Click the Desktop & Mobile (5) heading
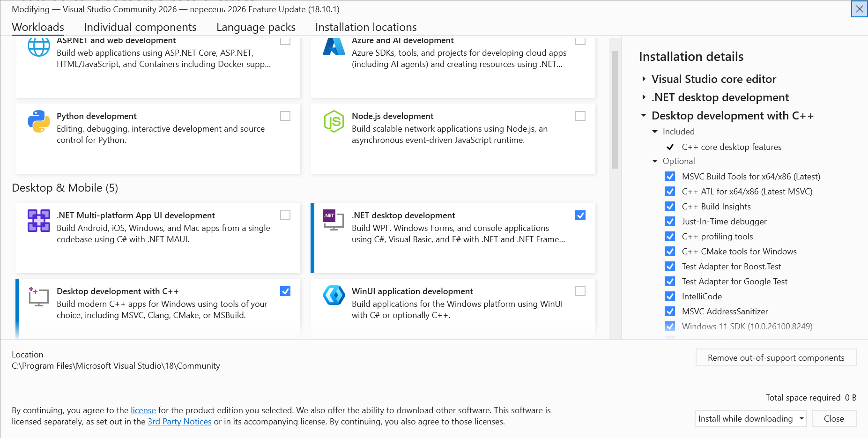The width and height of the screenshot is (868, 438). [x=65, y=188]
